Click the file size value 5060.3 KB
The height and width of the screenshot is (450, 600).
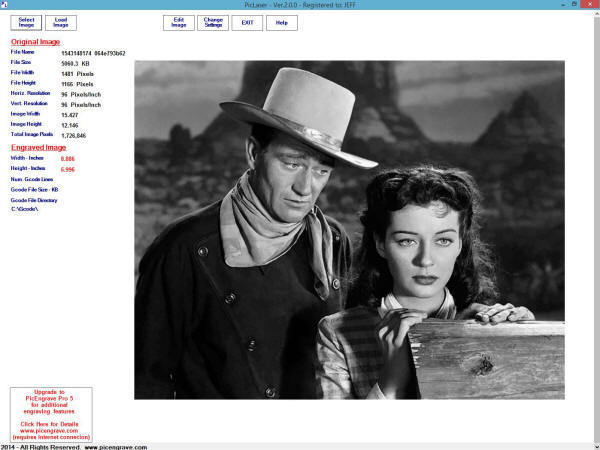coord(75,64)
